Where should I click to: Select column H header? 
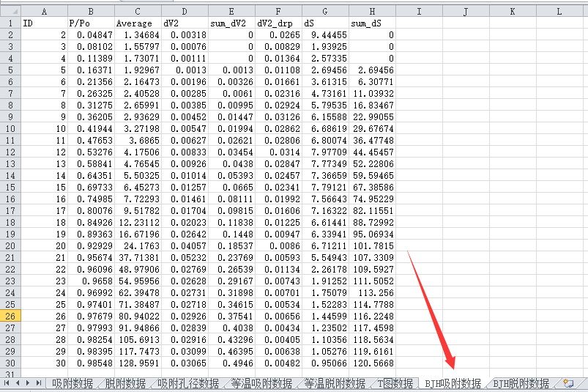[x=373, y=11]
